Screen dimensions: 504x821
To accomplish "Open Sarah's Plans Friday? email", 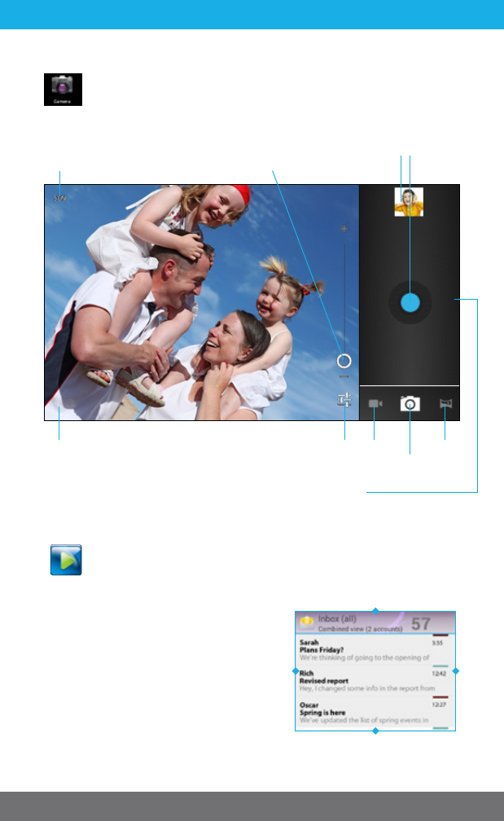I will [375, 649].
